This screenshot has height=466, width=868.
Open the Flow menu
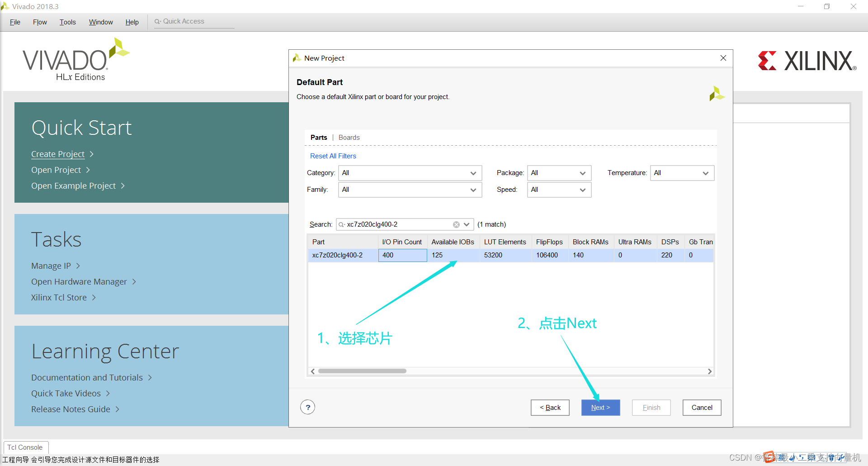pos(40,22)
